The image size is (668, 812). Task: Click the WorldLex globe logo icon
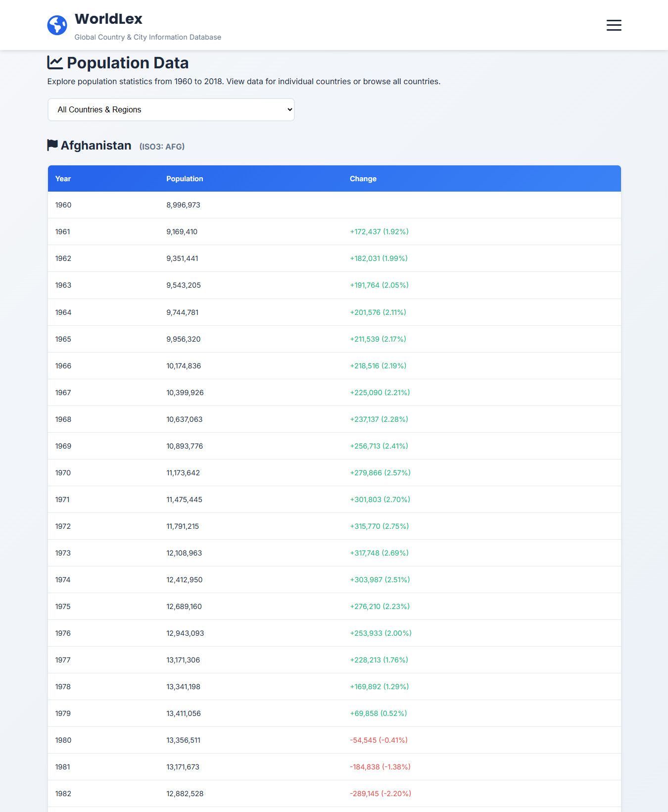pos(57,25)
